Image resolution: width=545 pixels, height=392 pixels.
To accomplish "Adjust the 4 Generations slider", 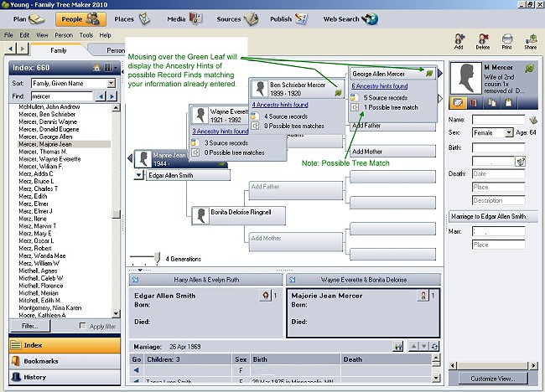I will pos(157,258).
